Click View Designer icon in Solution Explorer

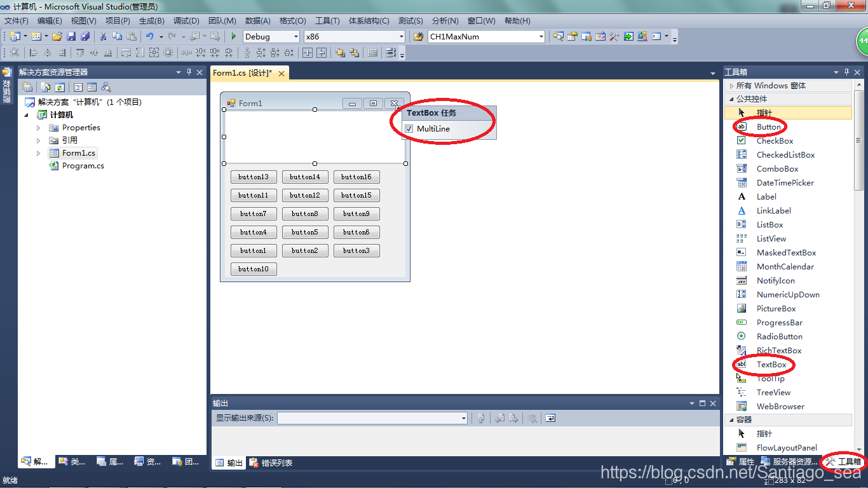[92, 88]
